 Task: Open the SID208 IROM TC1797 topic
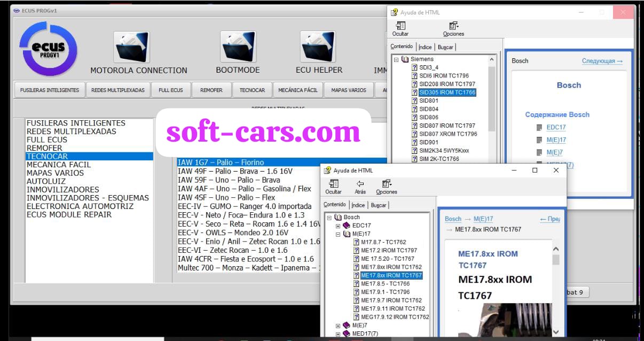(447, 84)
